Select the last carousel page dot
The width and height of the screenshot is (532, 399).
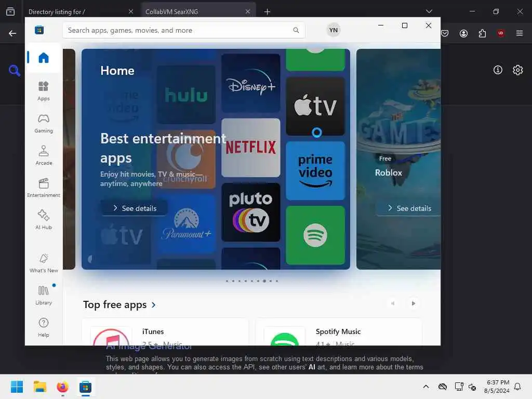[277, 281]
